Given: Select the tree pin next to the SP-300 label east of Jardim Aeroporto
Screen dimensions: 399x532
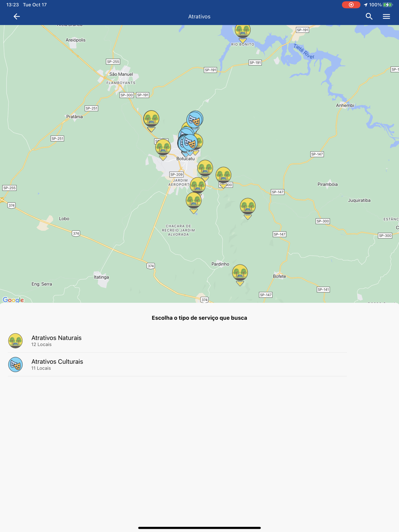Looking at the screenshot, I should coord(223,177).
